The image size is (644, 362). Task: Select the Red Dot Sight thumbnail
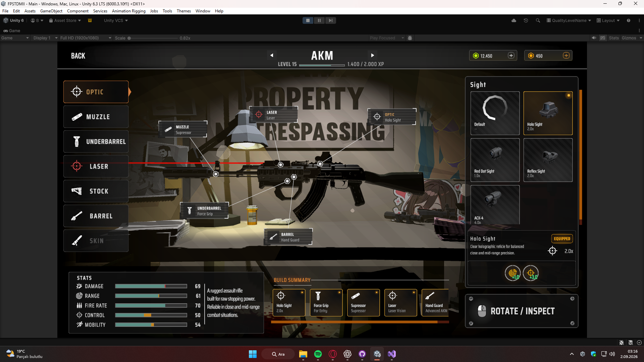(x=495, y=160)
